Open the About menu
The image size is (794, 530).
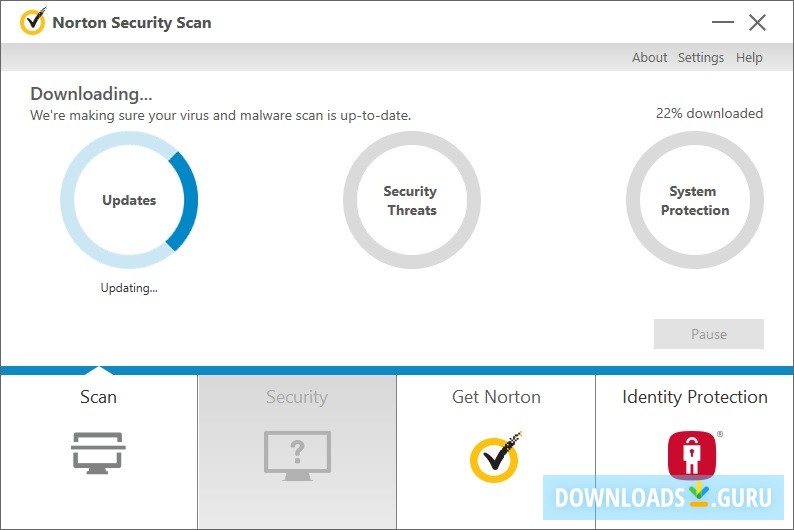coord(649,58)
